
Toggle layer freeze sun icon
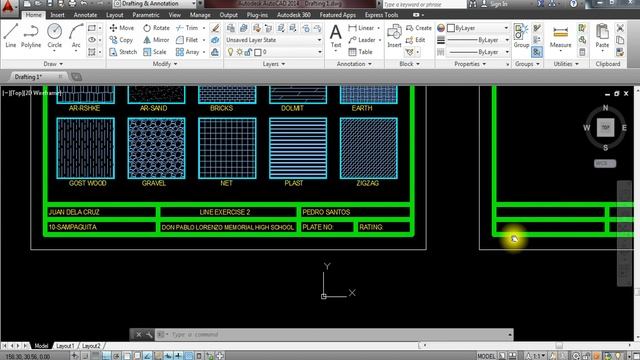point(240,52)
